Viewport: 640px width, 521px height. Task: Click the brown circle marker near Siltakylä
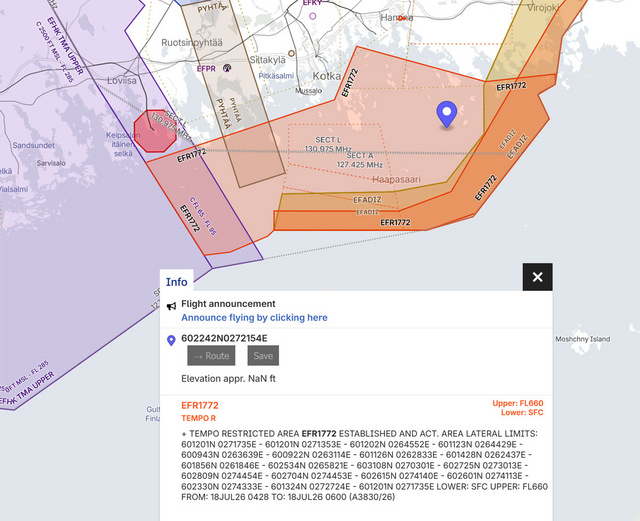click(x=291, y=53)
